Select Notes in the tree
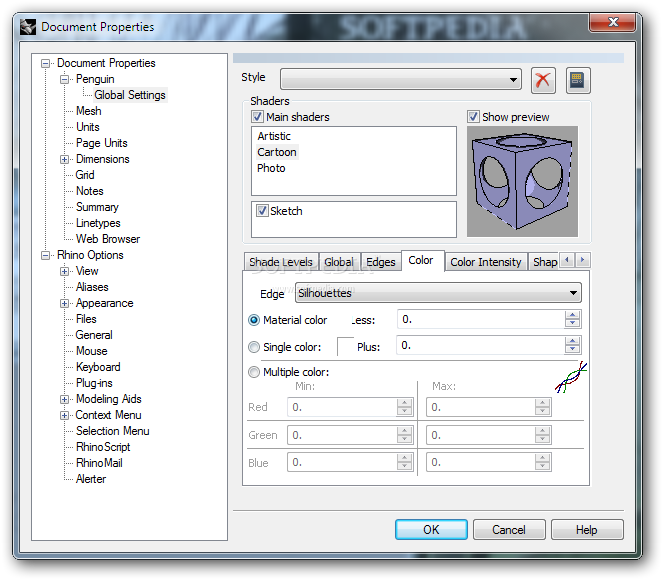Viewport: 663px width, 580px height. [x=90, y=191]
